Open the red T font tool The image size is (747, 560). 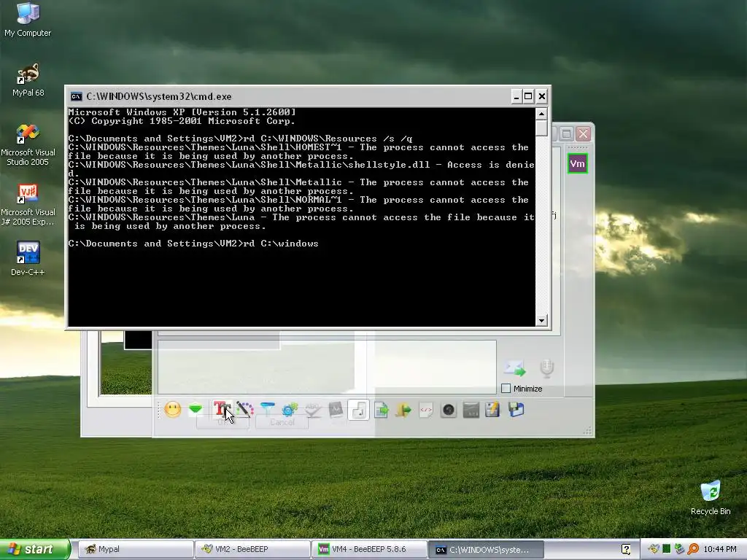(x=220, y=409)
